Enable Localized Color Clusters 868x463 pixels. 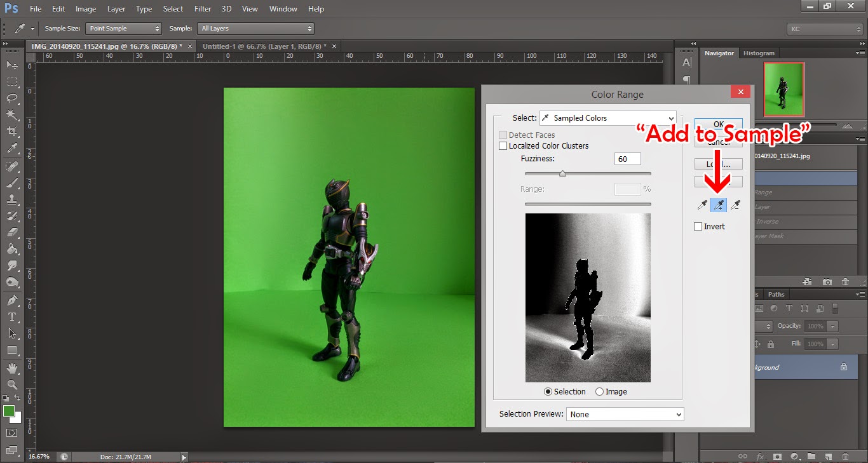pos(503,145)
